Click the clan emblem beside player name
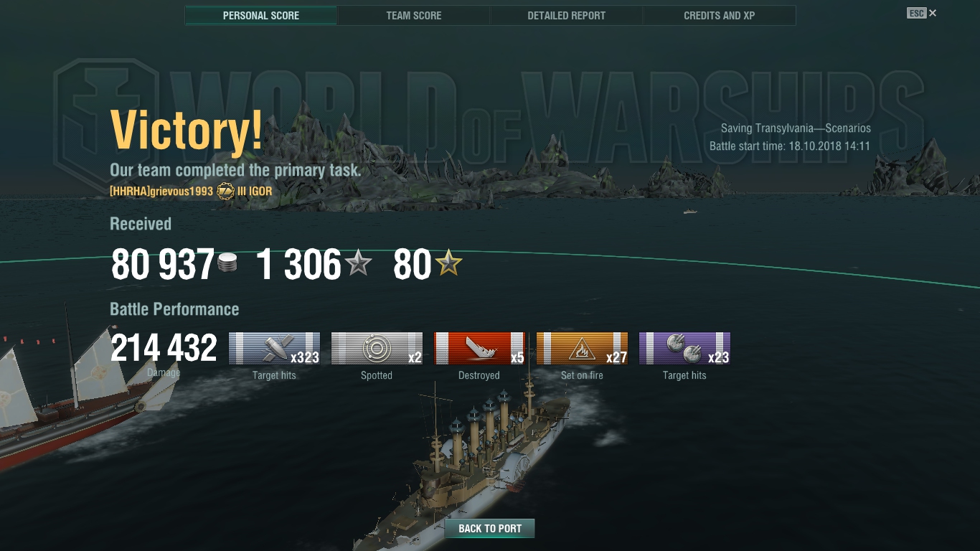980x551 pixels. [x=225, y=192]
